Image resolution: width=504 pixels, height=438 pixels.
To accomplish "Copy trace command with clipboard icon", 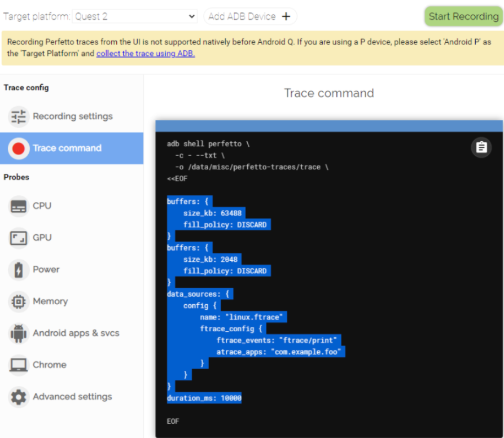I will pos(481,147).
